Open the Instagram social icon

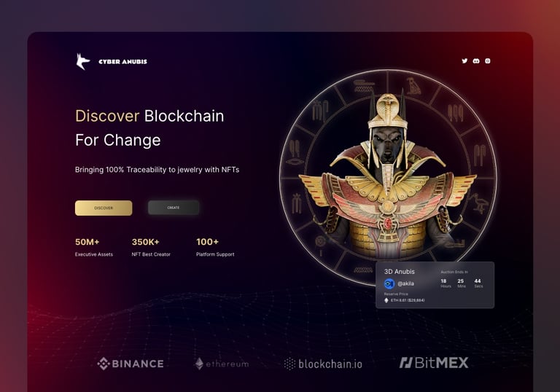point(488,61)
